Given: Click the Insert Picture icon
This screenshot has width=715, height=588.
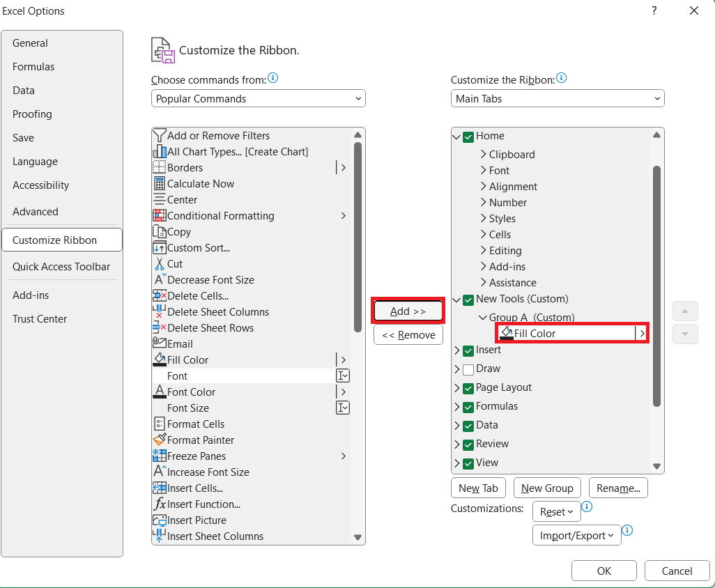Looking at the screenshot, I should pos(159,520).
